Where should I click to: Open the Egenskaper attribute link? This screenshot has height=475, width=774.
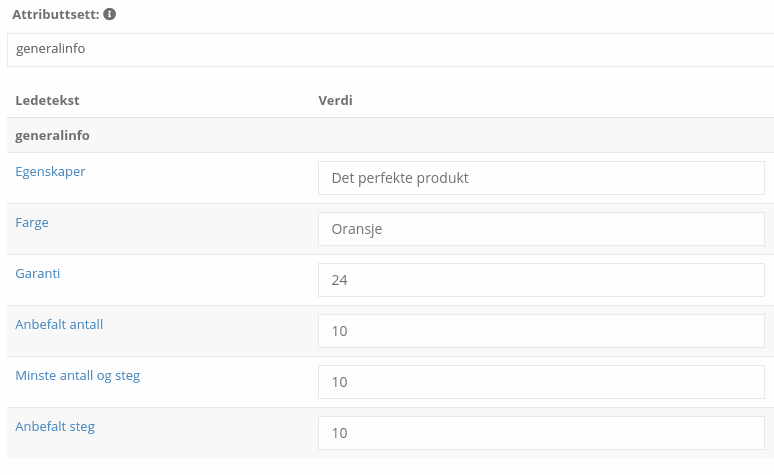pos(50,171)
